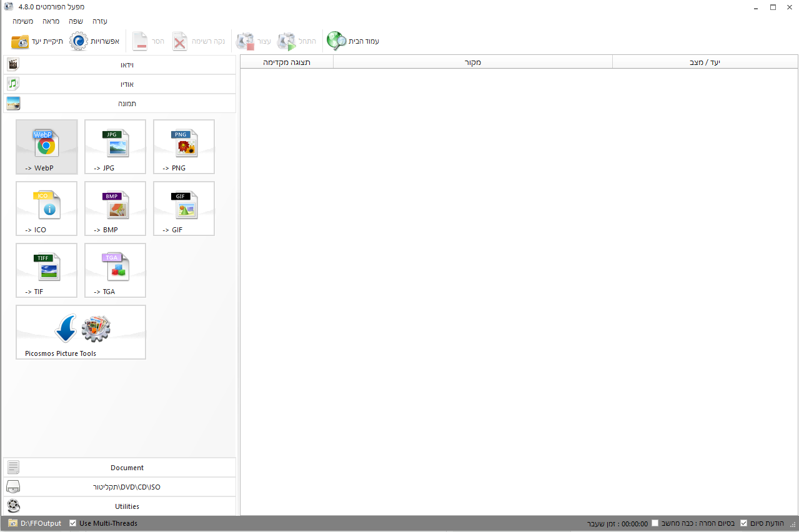Select the GIF conversion format
The height and width of the screenshot is (532, 799).
(184, 209)
